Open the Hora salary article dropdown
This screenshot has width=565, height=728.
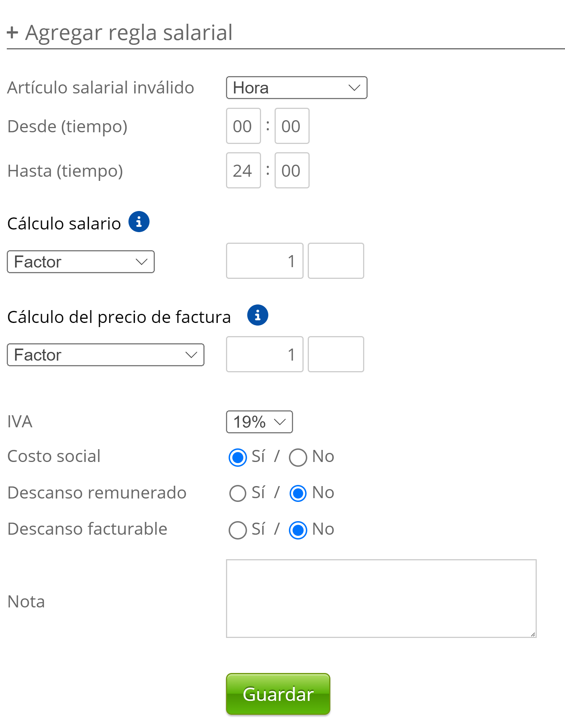[x=296, y=88]
